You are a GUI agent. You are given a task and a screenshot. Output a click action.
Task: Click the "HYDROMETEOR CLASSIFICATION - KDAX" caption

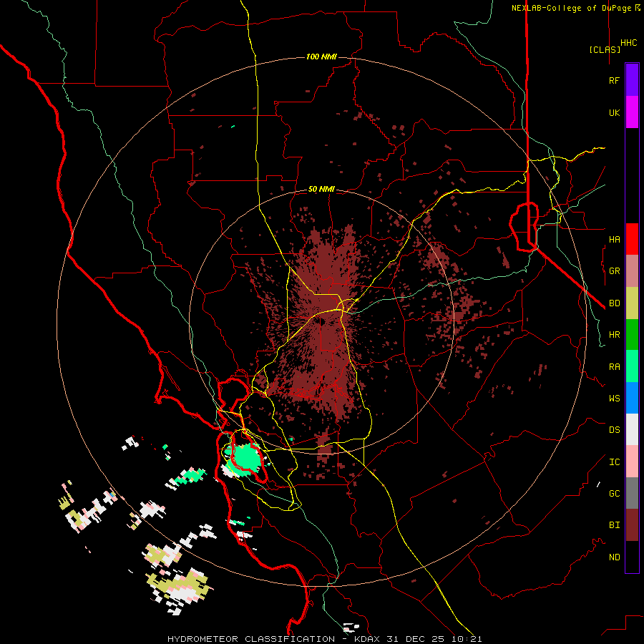273,639
